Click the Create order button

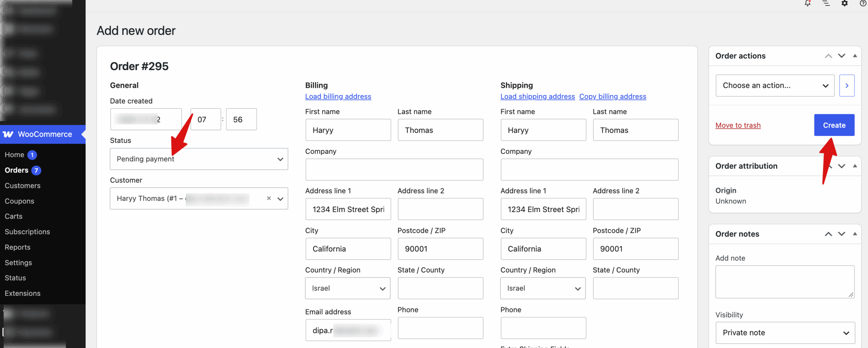click(834, 125)
